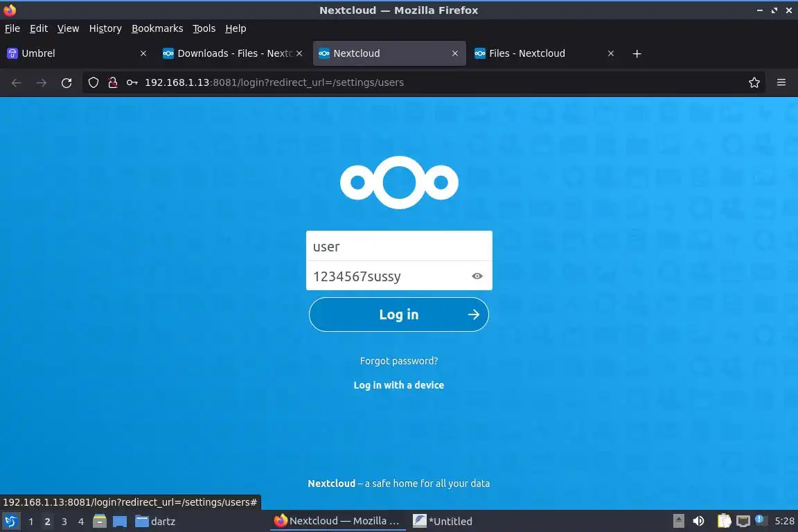Select Nextcloud Firefox taskbar entry
798x532 pixels.
tap(337, 521)
